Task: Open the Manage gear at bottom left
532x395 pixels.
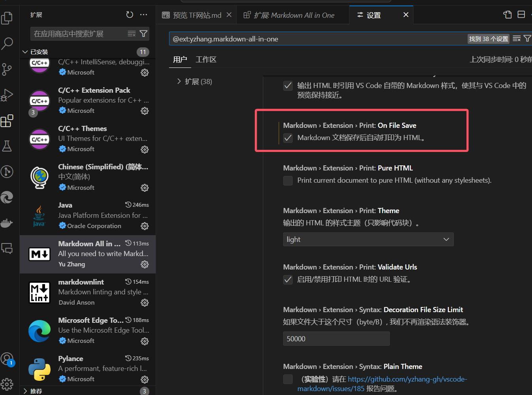Action: [x=7, y=384]
